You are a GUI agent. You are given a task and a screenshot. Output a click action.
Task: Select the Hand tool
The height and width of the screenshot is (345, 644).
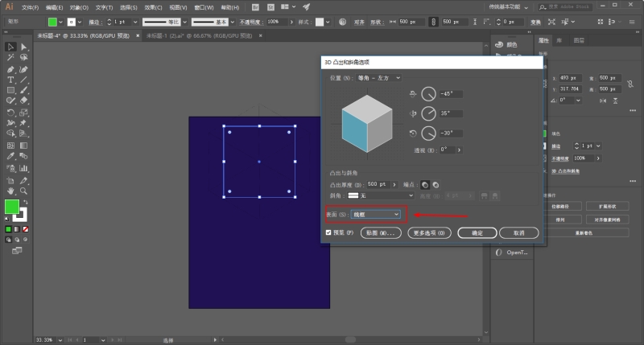pyautogui.click(x=10, y=191)
